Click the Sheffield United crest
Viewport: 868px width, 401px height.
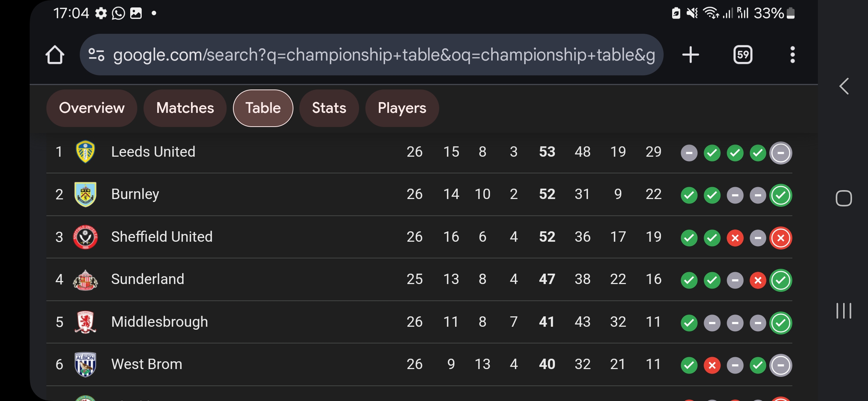point(85,237)
